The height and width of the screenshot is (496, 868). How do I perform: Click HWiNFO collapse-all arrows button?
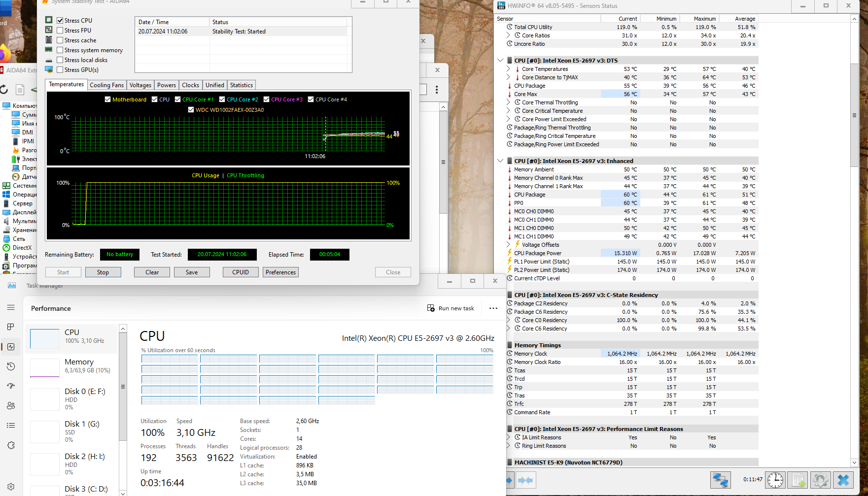[525, 480]
